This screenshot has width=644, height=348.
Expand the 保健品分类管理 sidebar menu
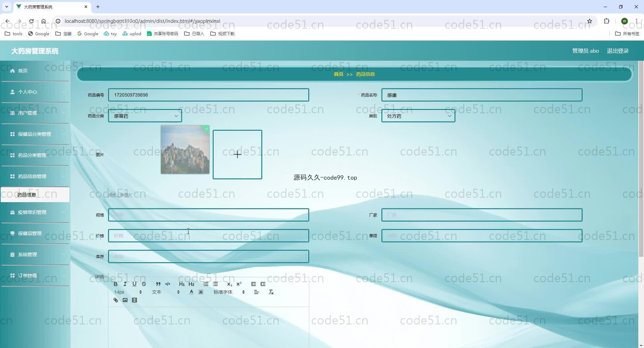[35, 134]
